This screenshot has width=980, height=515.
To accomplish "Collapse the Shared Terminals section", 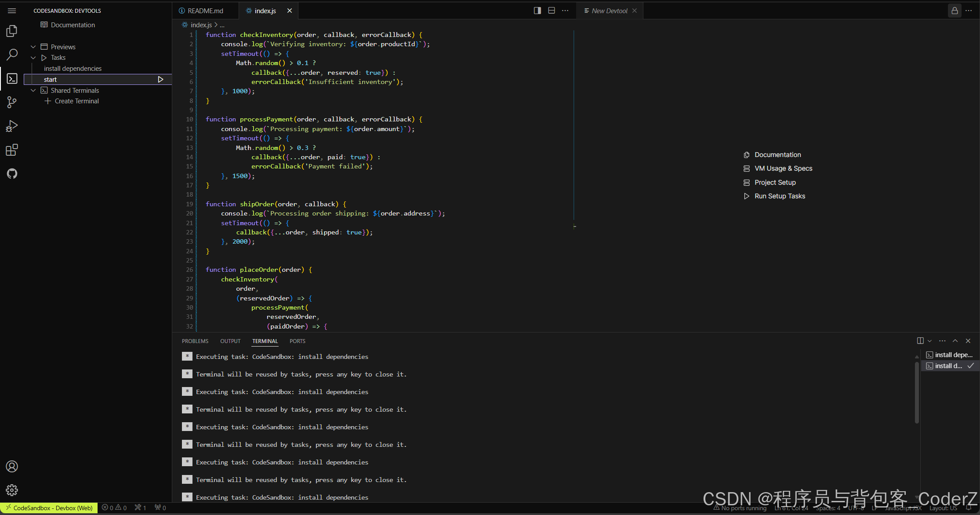I will pyautogui.click(x=33, y=91).
